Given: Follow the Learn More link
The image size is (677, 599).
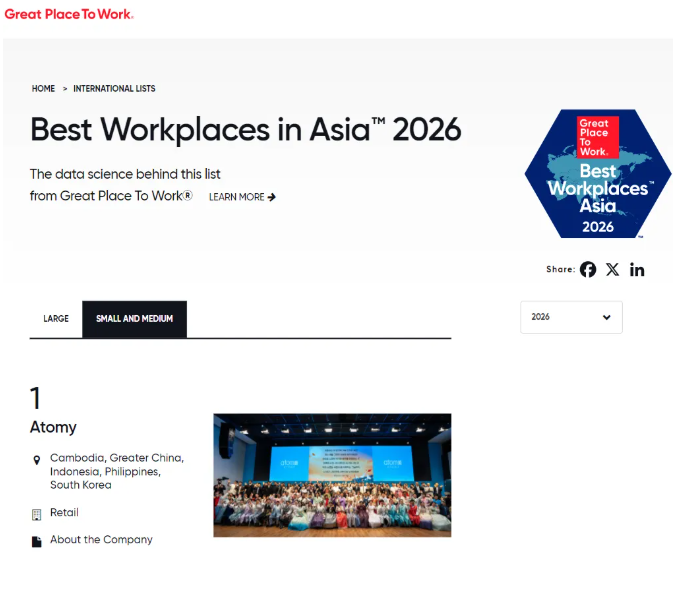Looking at the screenshot, I should (242, 197).
